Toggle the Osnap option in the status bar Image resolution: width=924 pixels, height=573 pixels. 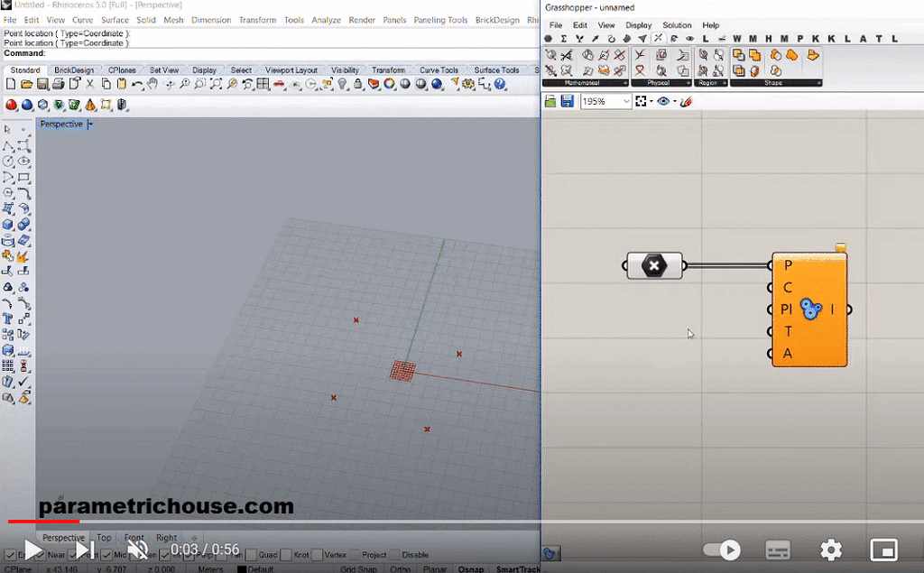pyautogui.click(x=471, y=569)
